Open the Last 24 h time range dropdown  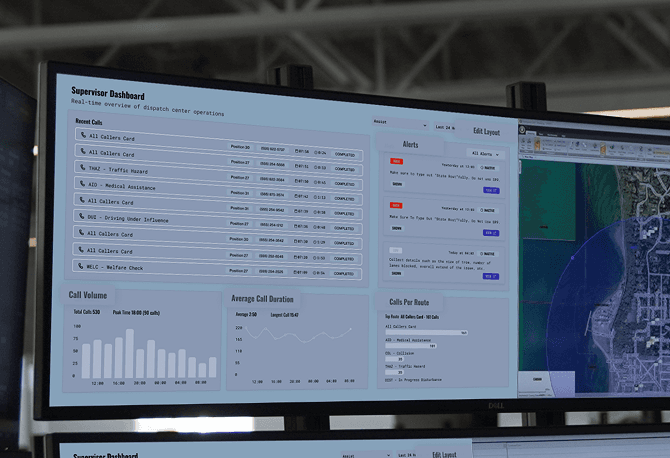(x=445, y=127)
